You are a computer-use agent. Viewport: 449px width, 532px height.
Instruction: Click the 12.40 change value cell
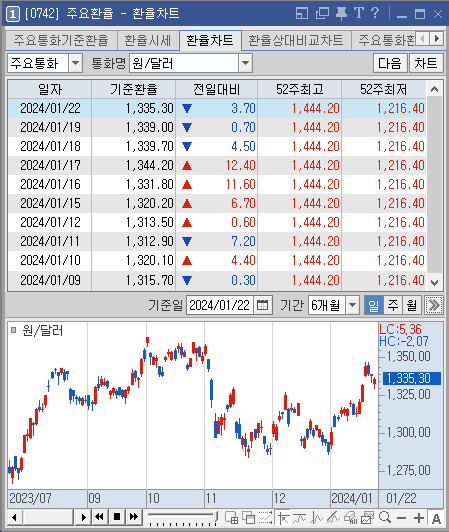click(x=217, y=165)
